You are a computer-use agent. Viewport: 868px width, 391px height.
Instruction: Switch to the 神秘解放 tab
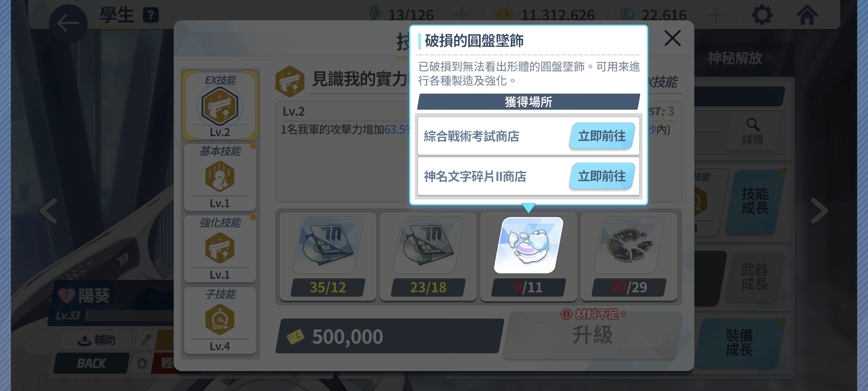(735, 58)
